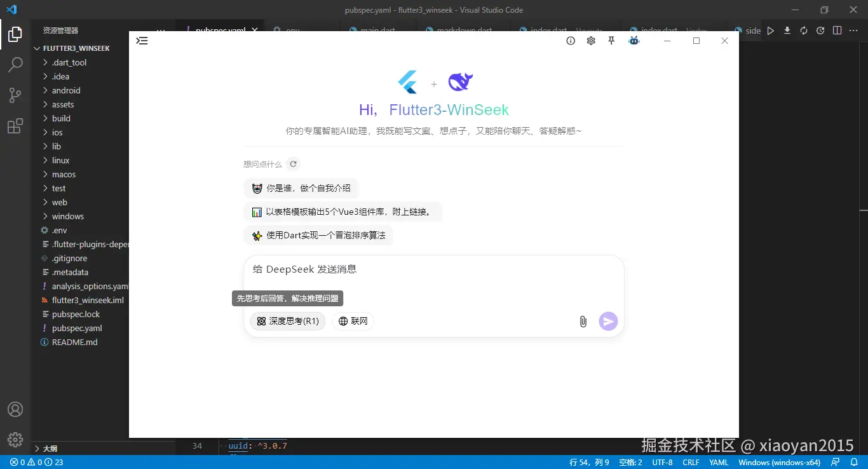The height and width of the screenshot is (469, 868).
Task: Open the Accounts menu icon
Action: [15, 409]
